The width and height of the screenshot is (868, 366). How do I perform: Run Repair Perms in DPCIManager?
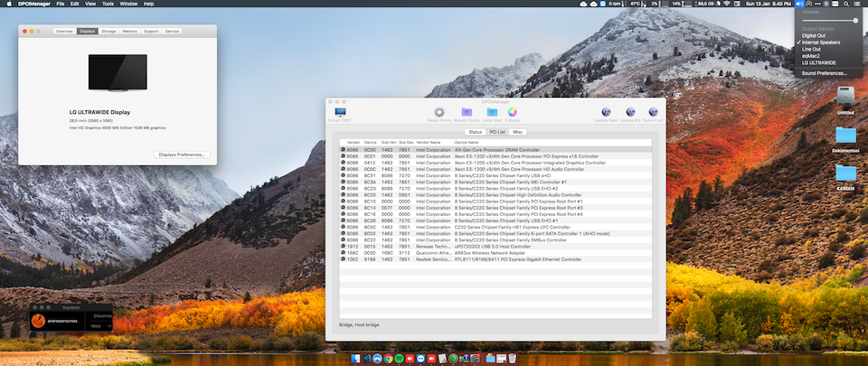pos(439,112)
